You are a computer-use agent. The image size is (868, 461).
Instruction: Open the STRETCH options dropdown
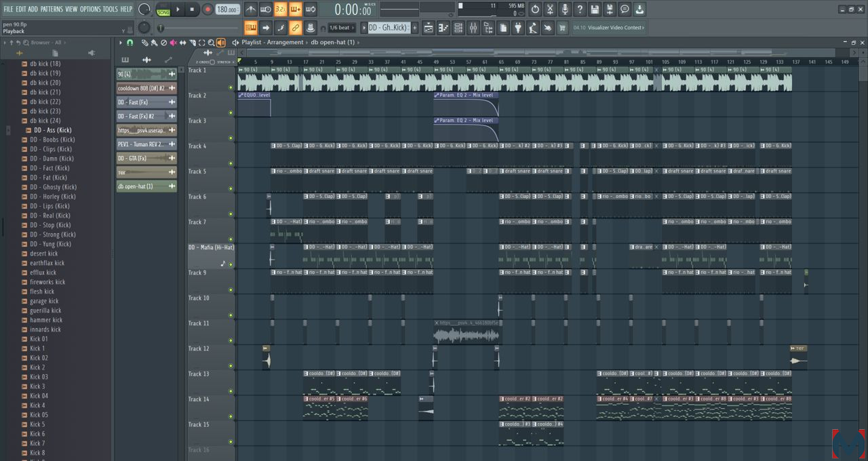(x=224, y=62)
